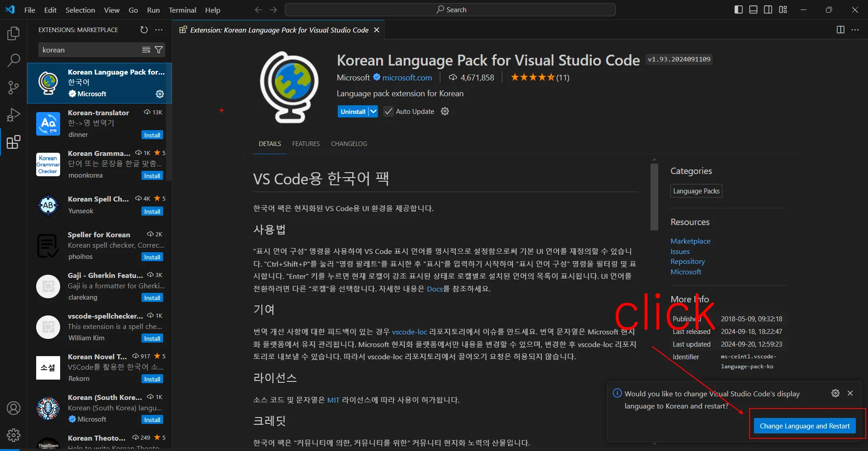Click the Language Packs category tag

click(696, 191)
